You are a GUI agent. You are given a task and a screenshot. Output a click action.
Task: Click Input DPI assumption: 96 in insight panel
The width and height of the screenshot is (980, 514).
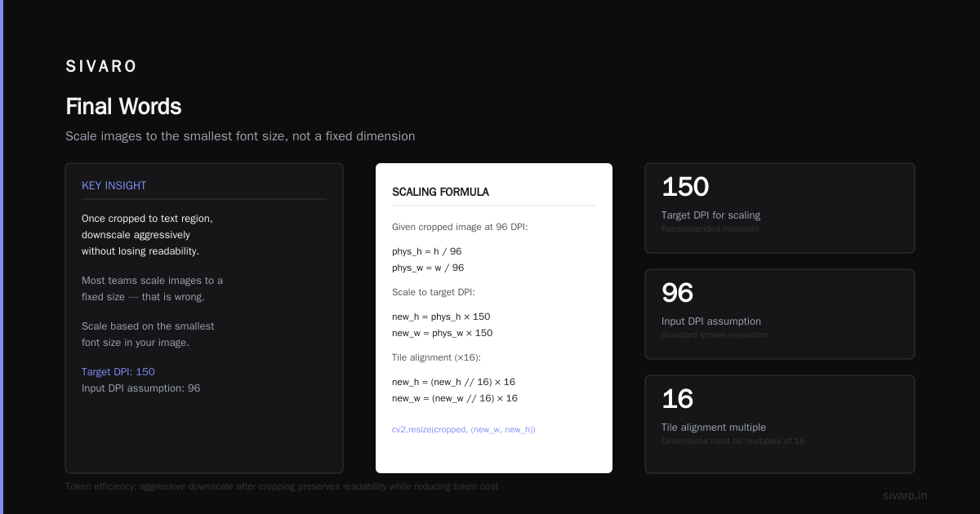point(140,388)
